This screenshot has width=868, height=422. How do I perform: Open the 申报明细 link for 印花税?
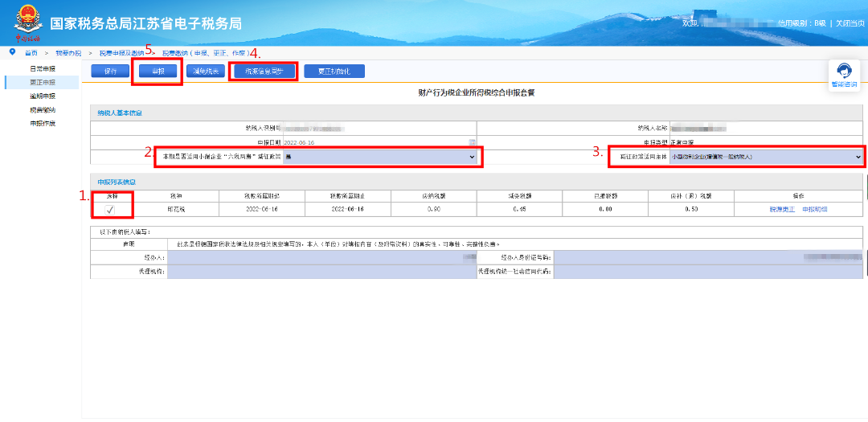pyautogui.click(x=815, y=209)
